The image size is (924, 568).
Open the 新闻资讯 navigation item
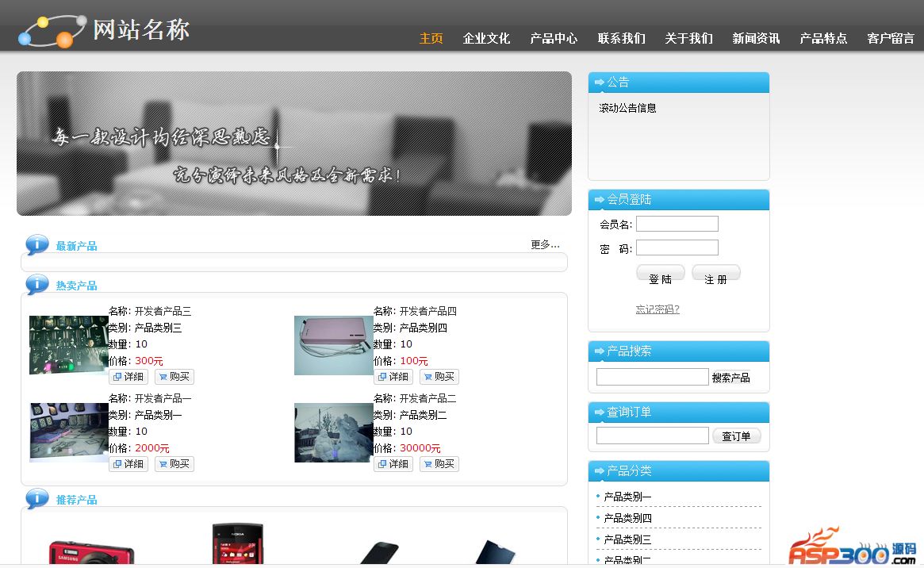(756, 38)
